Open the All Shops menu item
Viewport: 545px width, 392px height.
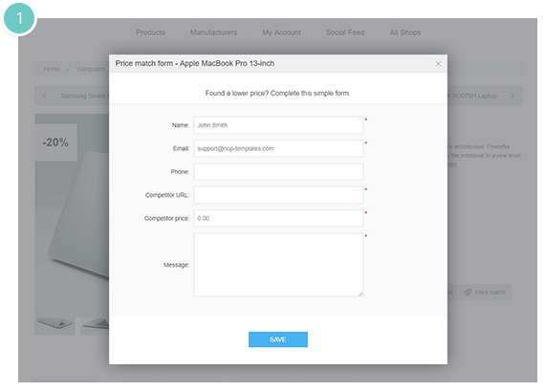(x=405, y=33)
